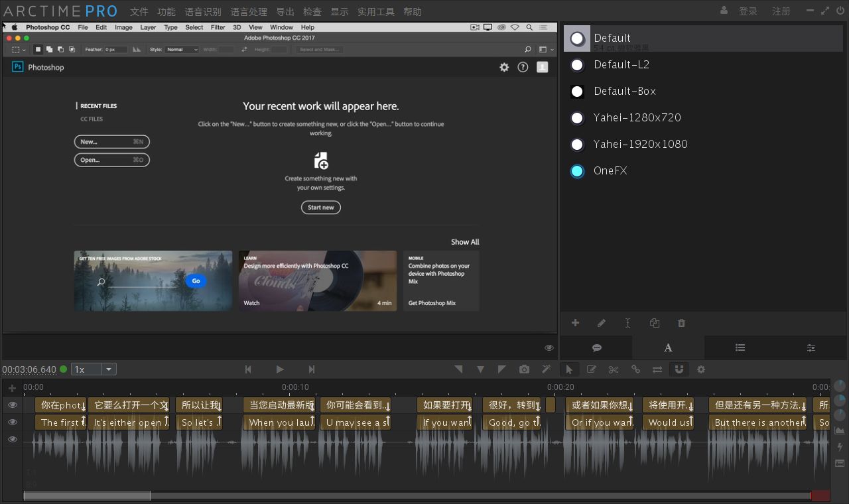
Task: Open the 导出 menu
Action: tap(285, 12)
